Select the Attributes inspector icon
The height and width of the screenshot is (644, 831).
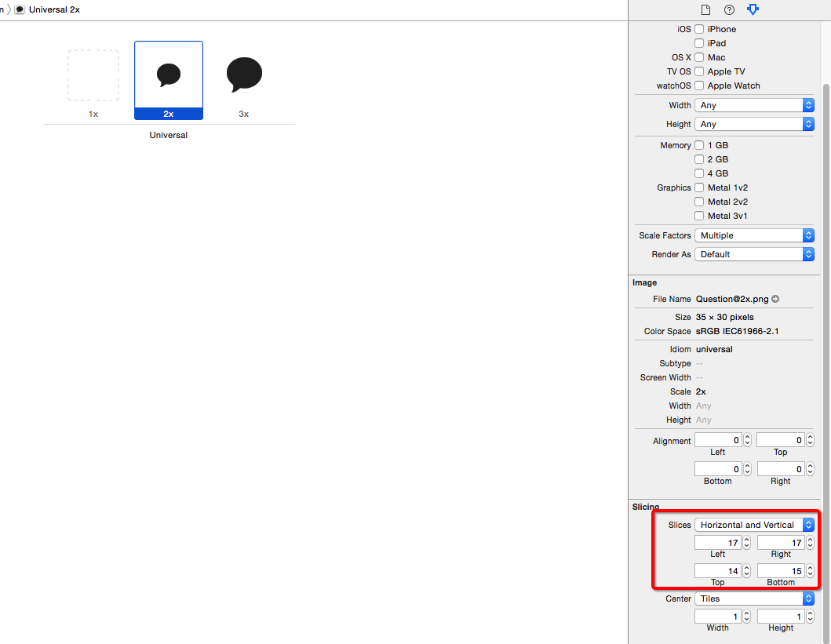pos(753,9)
